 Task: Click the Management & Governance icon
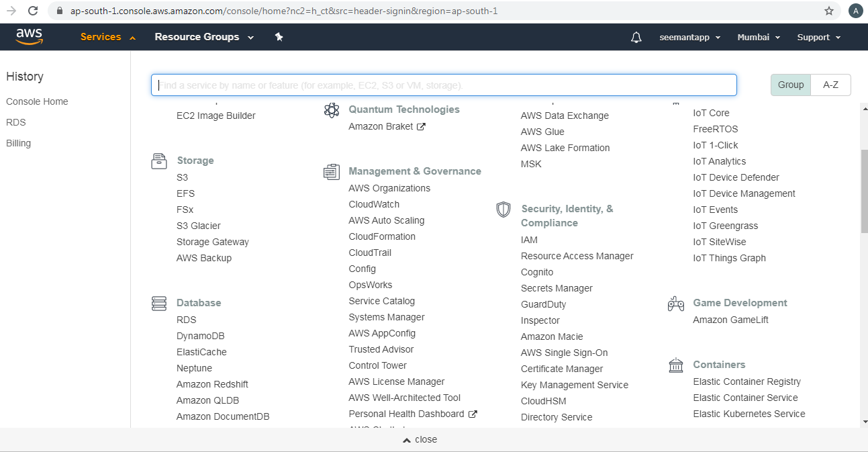[x=332, y=172]
